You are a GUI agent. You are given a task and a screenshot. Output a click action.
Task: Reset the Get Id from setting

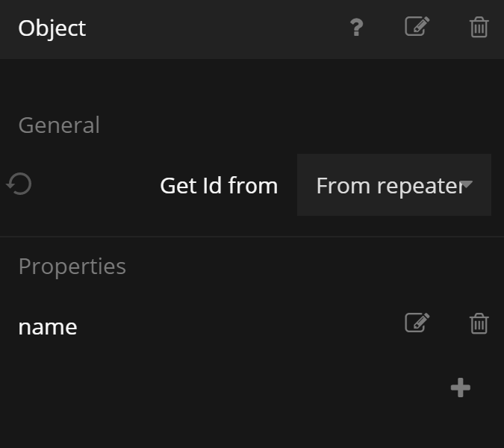coord(19,184)
